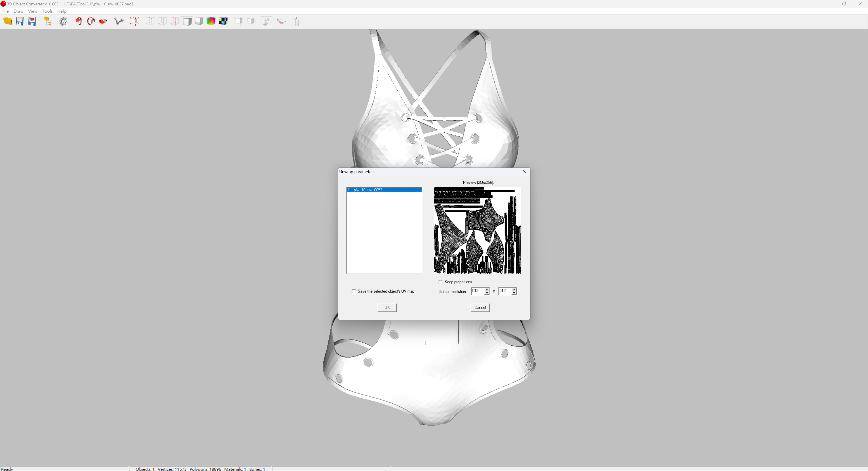Click the skeleton bones node icon
Viewport: 868px width, 471px height.
point(119,21)
